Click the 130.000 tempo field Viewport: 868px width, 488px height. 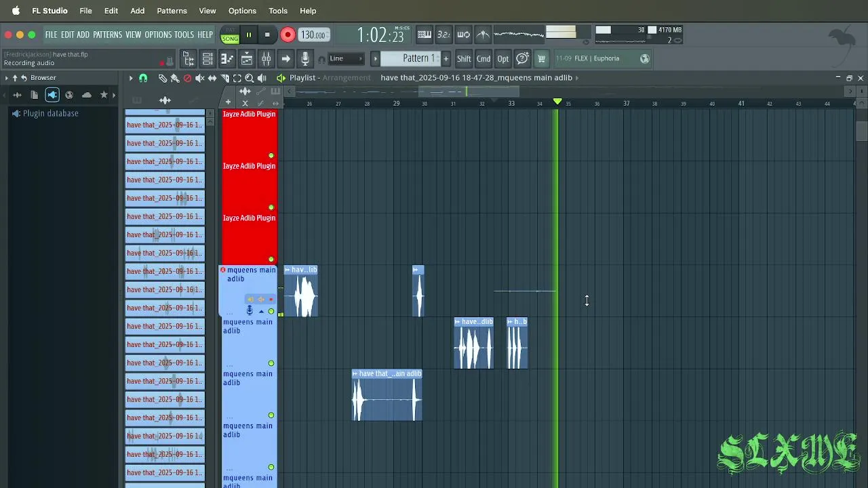[313, 35]
